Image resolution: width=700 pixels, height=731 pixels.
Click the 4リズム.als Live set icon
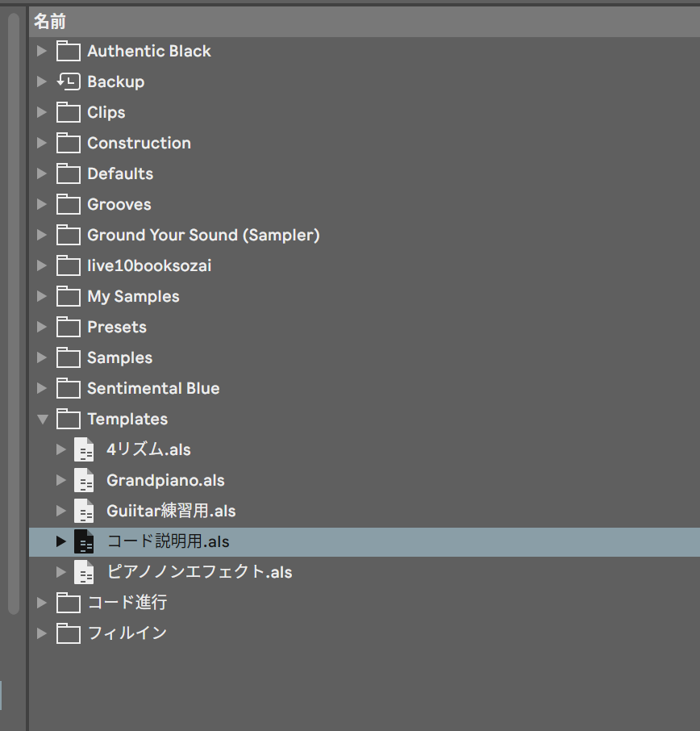84,449
